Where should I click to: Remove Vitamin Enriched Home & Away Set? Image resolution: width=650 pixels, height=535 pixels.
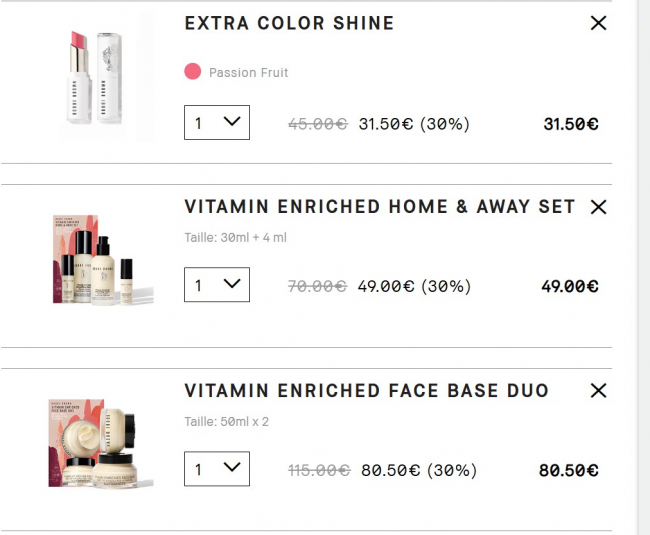[x=598, y=207]
